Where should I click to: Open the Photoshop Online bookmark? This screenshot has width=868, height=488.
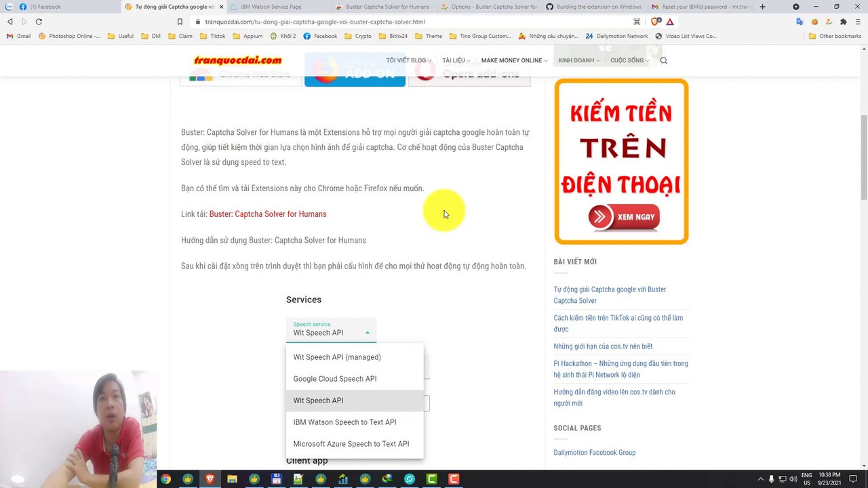pyautogui.click(x=70, y=36)
